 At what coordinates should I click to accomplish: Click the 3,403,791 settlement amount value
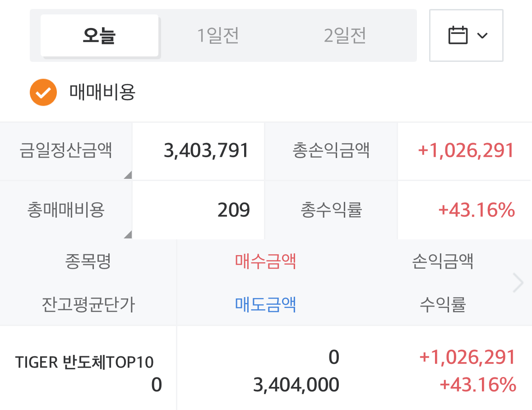206,151
